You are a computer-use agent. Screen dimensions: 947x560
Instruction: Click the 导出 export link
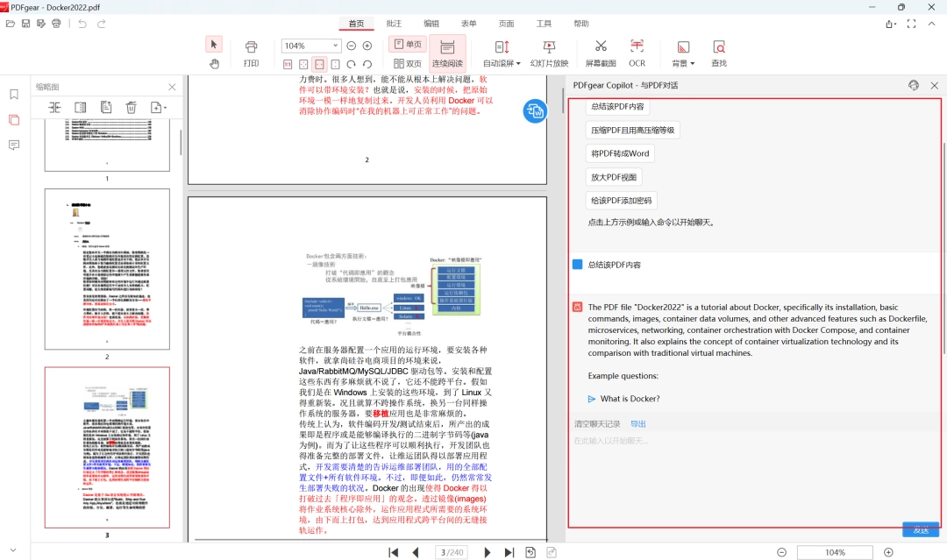(637, 424)
